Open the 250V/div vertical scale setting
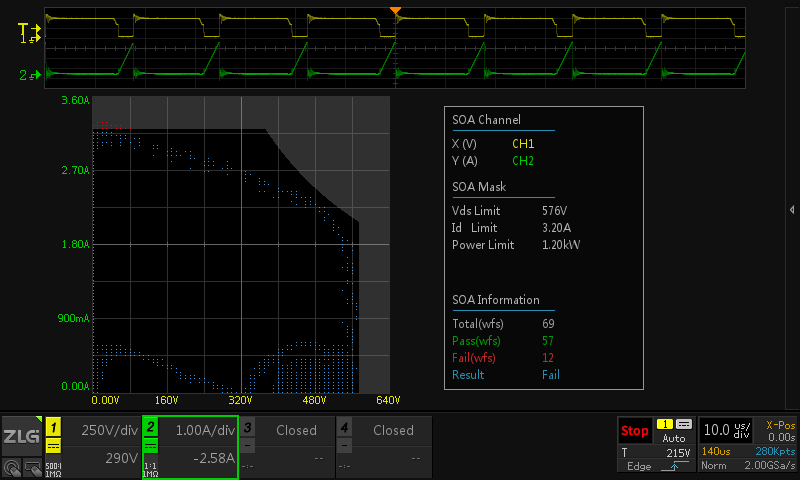Viewport: 800px width, 480px height. (108, 430)
